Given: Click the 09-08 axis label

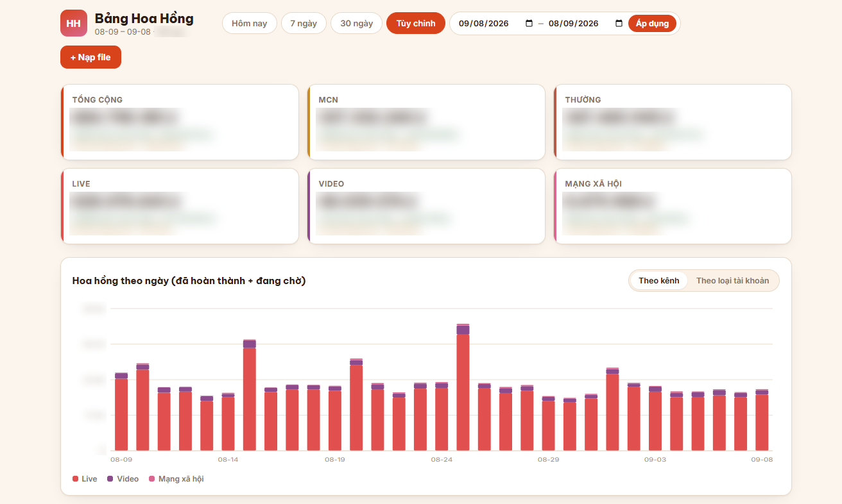Looking at the screenshot, I should 762,460.
